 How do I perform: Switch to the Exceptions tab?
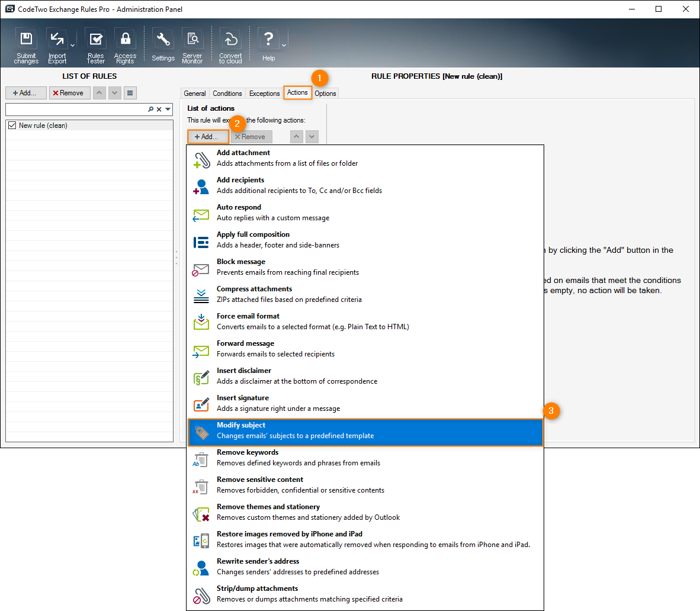pyautogui.click(x=264, y=94)
